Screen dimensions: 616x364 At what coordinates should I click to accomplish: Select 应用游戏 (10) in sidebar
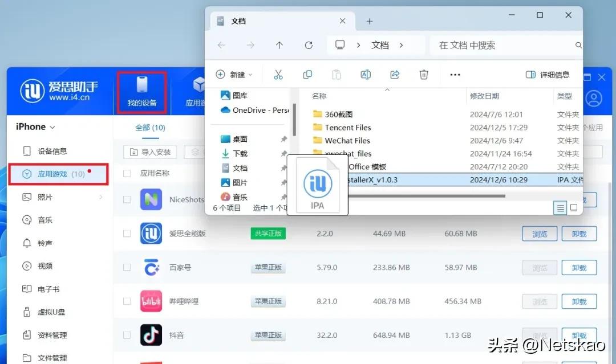click(x=58, y=174)
